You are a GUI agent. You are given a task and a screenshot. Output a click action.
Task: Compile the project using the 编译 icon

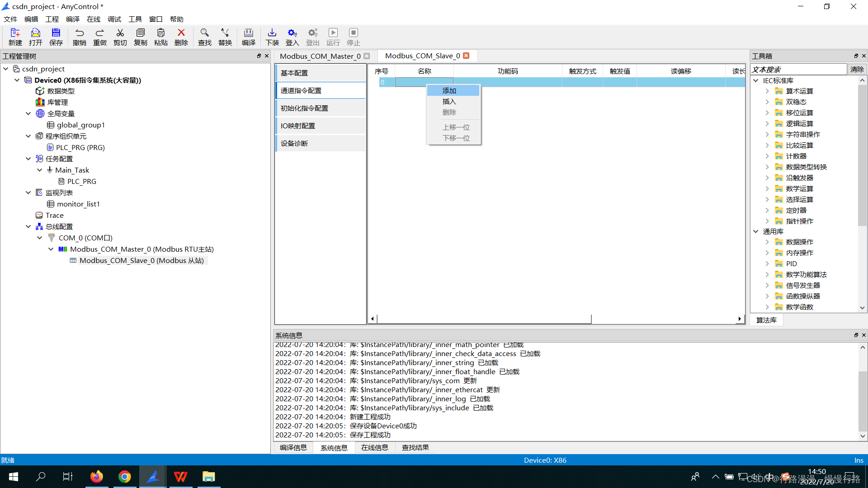pos(248,36)
